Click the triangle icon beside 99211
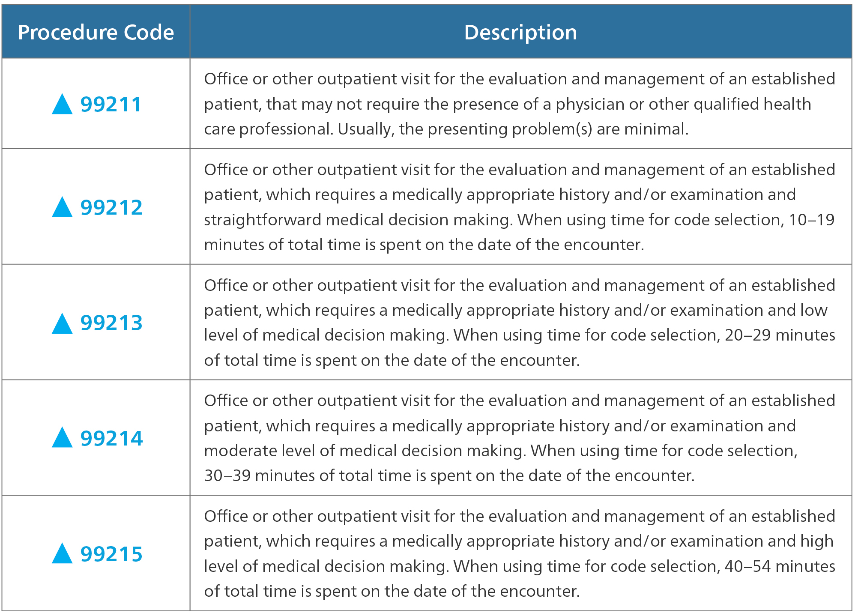 [62, 104]
